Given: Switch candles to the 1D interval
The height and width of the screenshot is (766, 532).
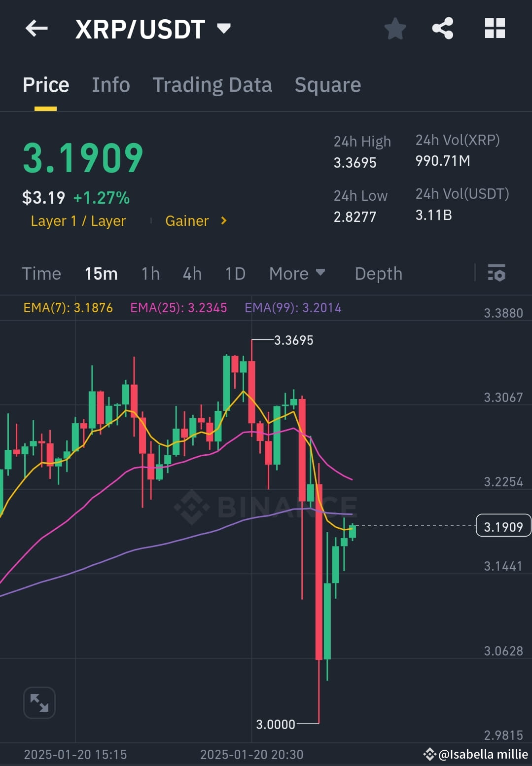Looking at the screenshot, I should pos(235,273).
